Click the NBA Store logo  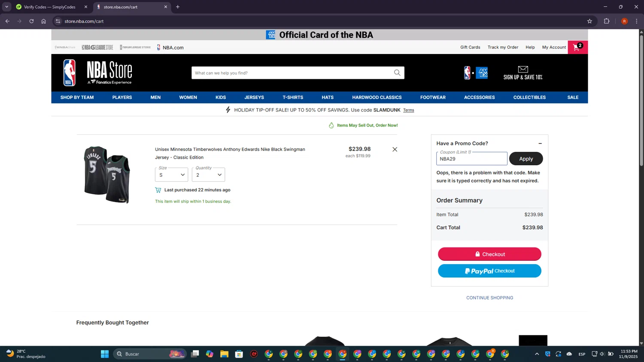tap(98, 73)
